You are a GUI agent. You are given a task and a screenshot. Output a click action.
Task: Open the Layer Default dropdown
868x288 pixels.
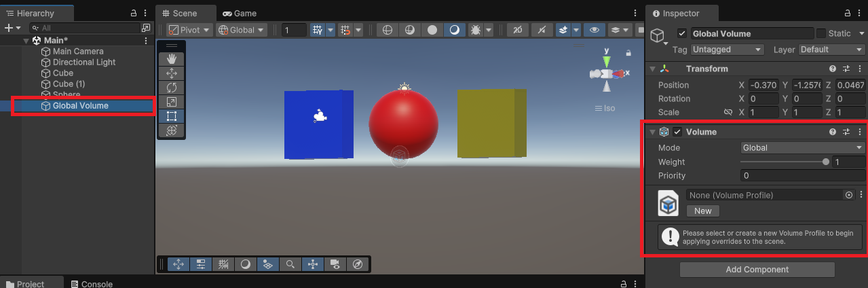831,50
